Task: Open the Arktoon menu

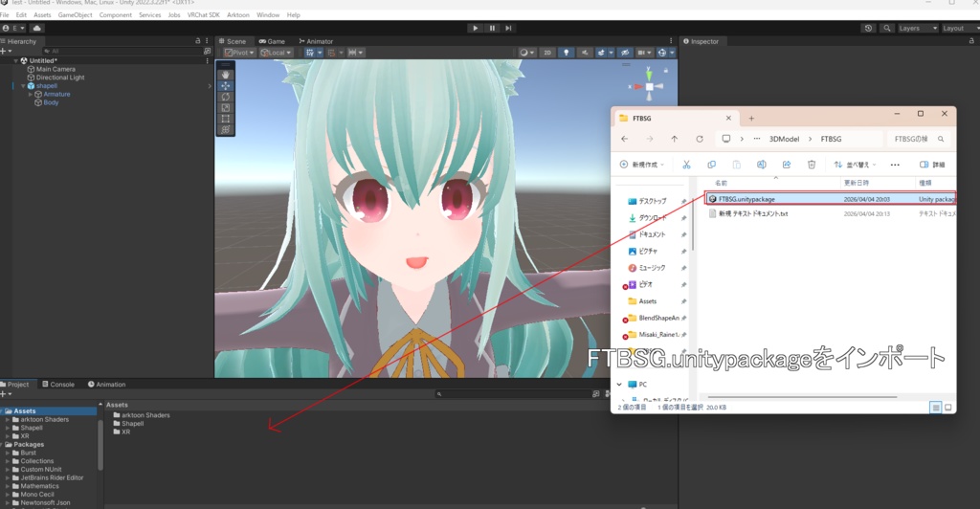Action: point(238,15)
